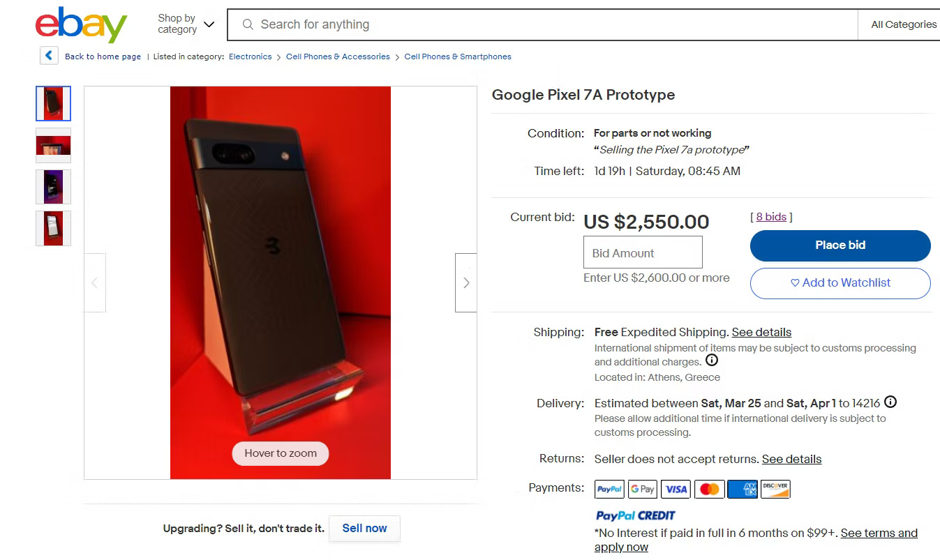Click the delivery estimate info icon
The image size is (940, 560).
[890, 402]
